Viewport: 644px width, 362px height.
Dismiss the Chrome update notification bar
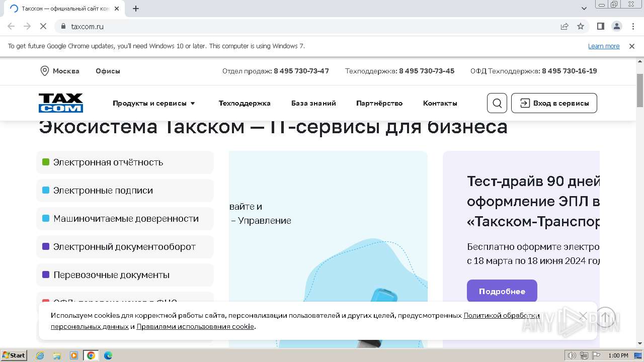[632, 46]
